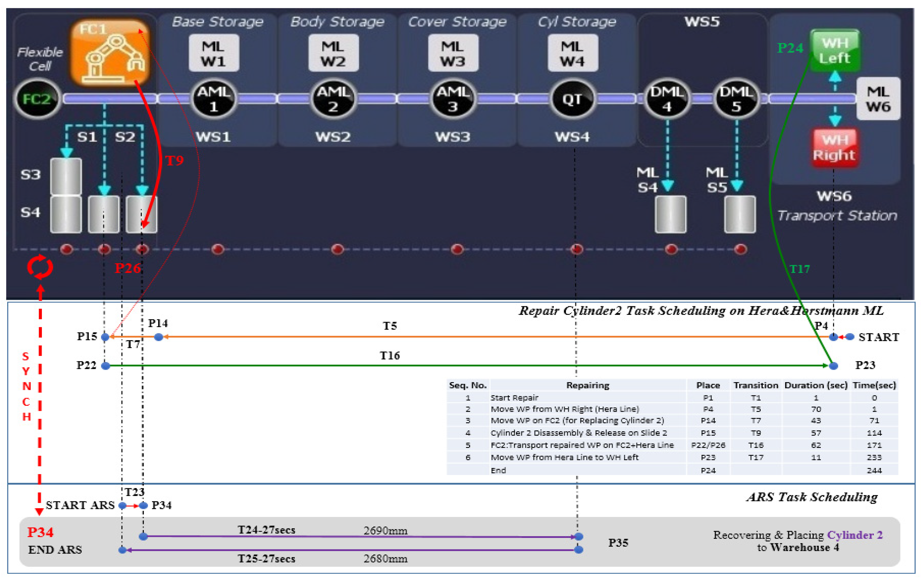Select the DML 5 station node
This screenshot has width=924, height=581.
(736, 99)
